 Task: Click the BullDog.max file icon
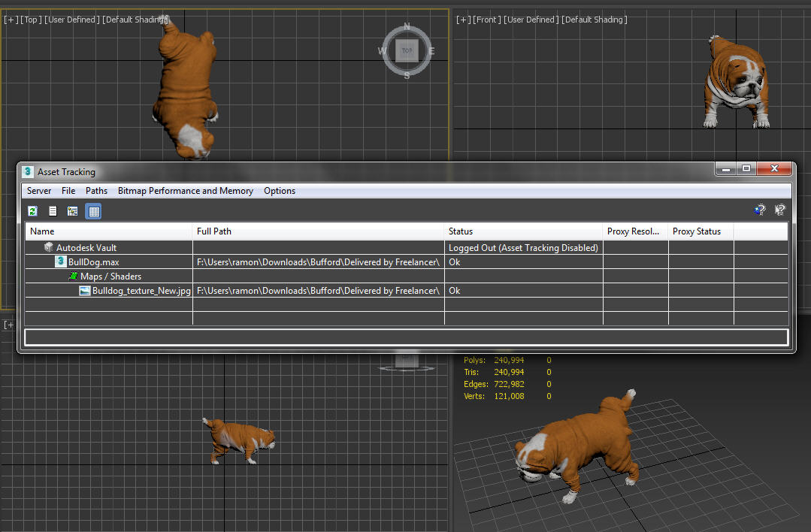tap(60, 261)
